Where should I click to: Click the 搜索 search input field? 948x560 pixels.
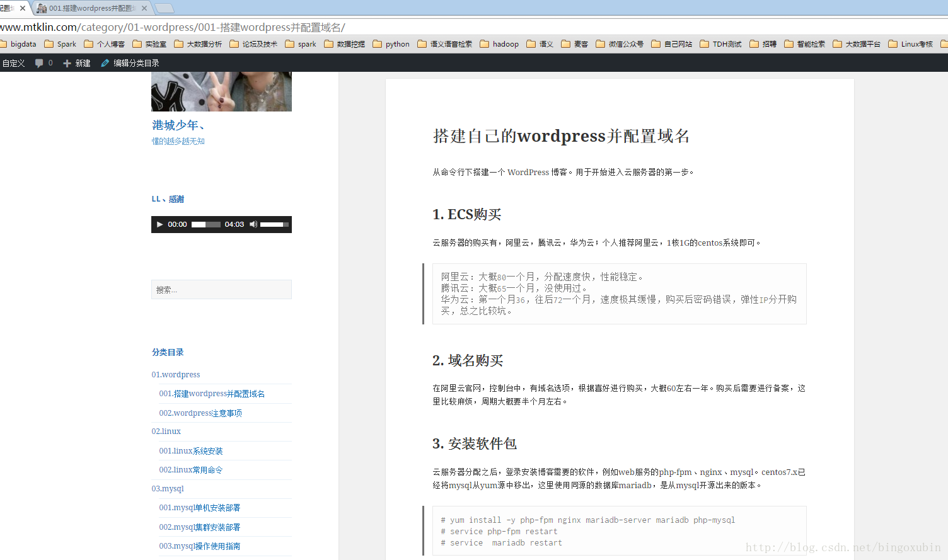[221, 289]
